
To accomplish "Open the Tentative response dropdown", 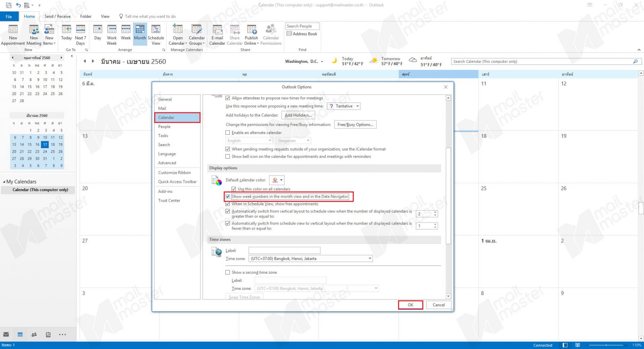I will 343,106.
